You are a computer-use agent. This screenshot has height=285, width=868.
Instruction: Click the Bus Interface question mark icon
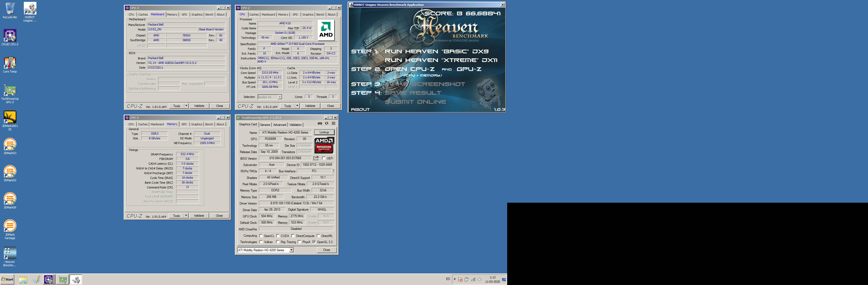333,171
